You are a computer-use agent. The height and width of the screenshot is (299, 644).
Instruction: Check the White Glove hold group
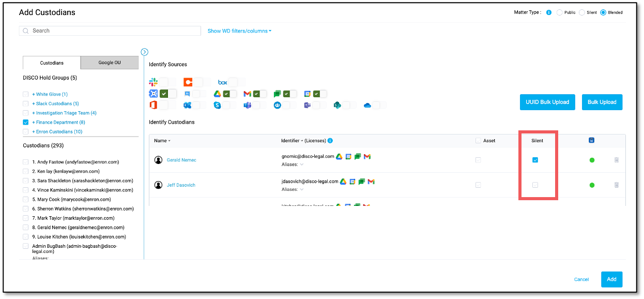pyautogui.click(x=26, y=94)
